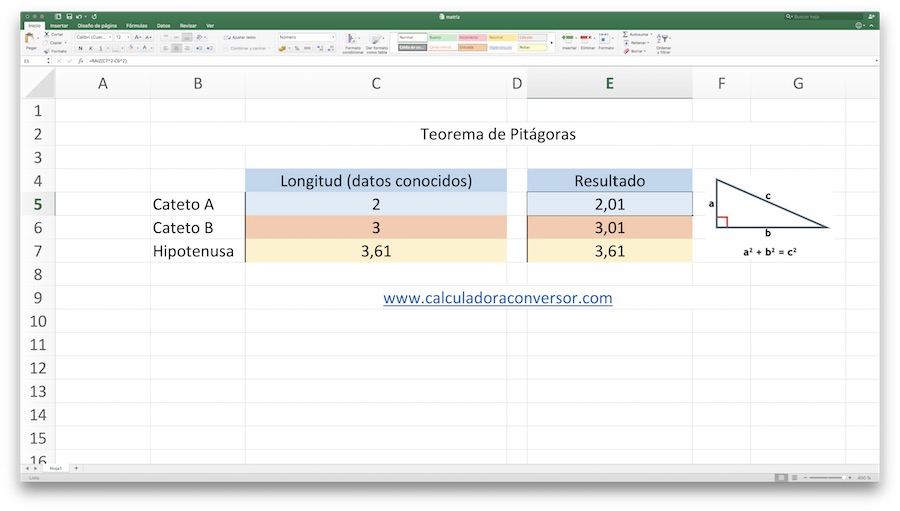Click the Buscar hoja search field
900x511 pixels.
[824, 17]
